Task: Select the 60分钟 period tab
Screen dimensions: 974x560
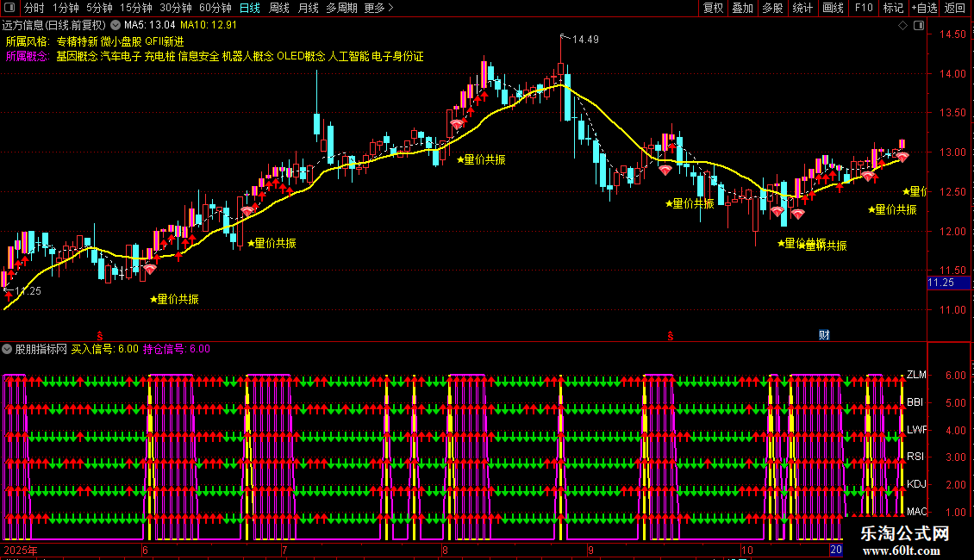Action: click(x=215, y=8)
